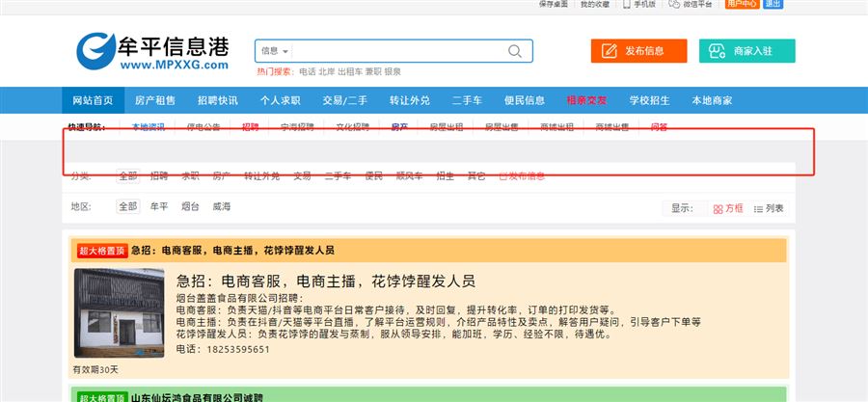Click the 商家入驻 green button

coord(747,51)
